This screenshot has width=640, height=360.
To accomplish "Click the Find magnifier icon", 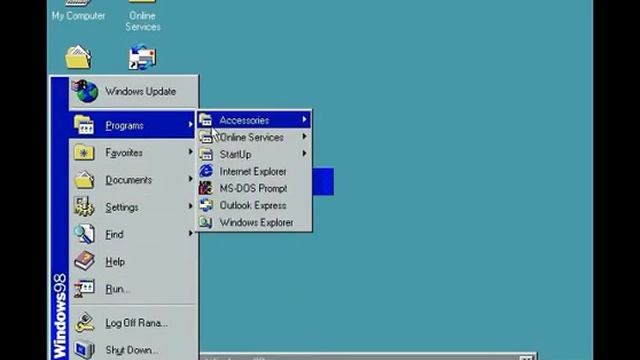I will pyautogui.click(x=84, y=234).
